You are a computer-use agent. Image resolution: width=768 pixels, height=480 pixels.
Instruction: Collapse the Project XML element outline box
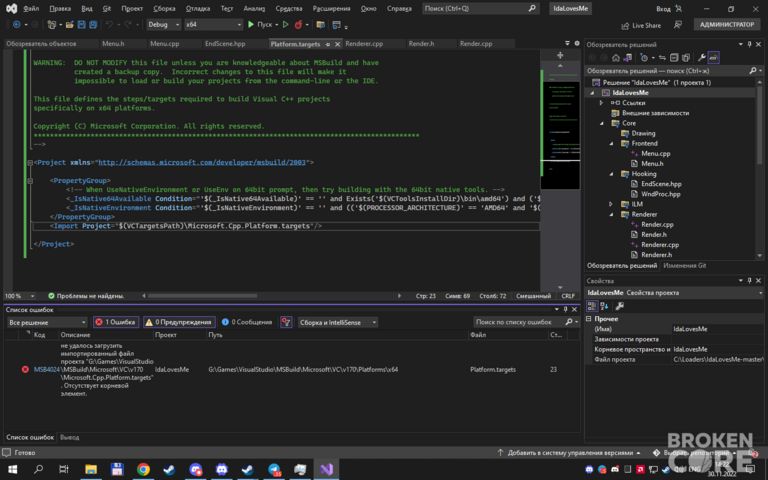pyautogui.click(x=30, y=163)
